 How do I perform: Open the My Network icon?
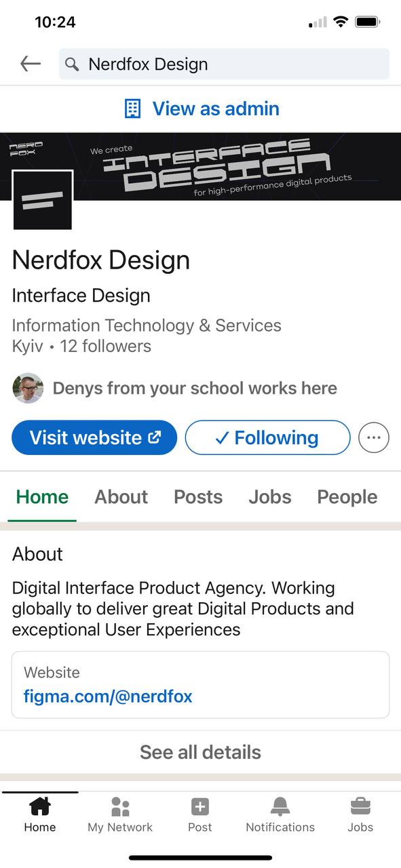120,806
